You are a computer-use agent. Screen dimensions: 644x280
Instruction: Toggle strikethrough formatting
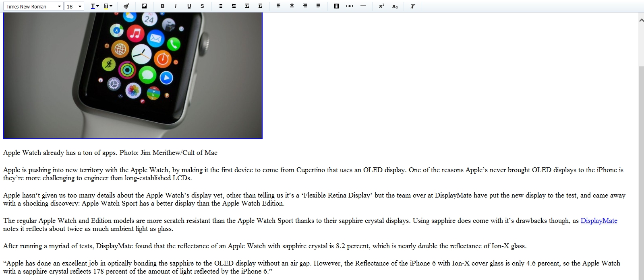point(202,6)
